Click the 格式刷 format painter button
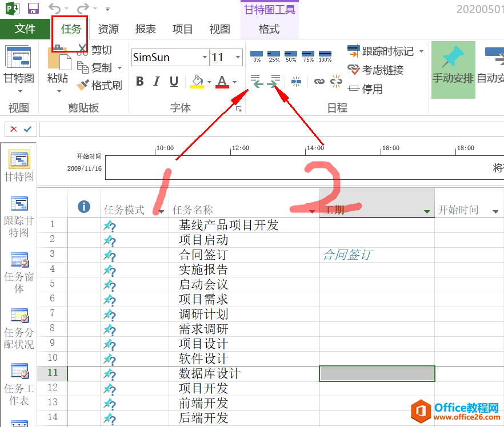The height and width of the screenshot is (427, 504). (x=100, y=86)
